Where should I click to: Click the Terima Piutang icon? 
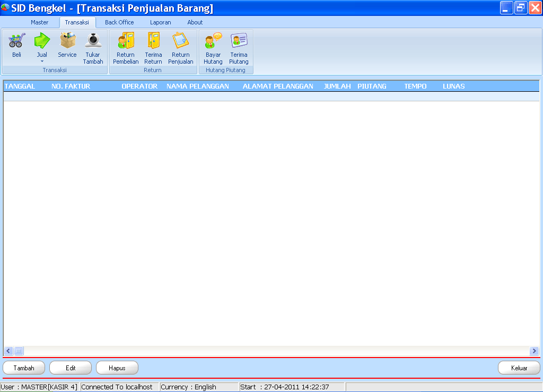coord(239,47)
